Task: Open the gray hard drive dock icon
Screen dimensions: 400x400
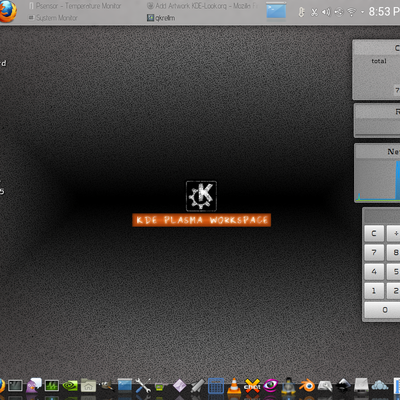Action: (x=361, y=386)
